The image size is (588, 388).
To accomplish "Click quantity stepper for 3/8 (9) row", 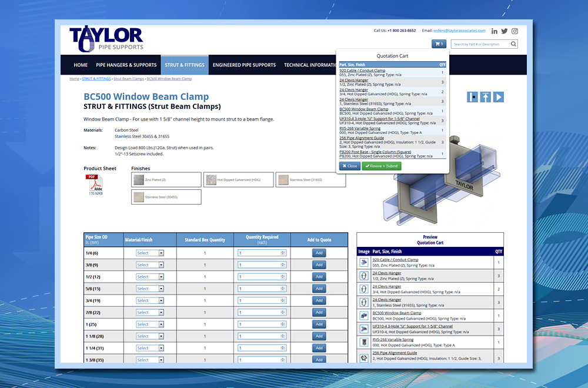I will pyautogui.click(x=283, y=265).
